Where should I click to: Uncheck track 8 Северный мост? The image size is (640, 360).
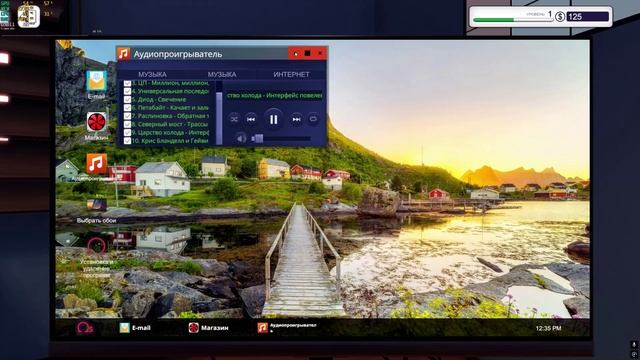coord(127,124)
